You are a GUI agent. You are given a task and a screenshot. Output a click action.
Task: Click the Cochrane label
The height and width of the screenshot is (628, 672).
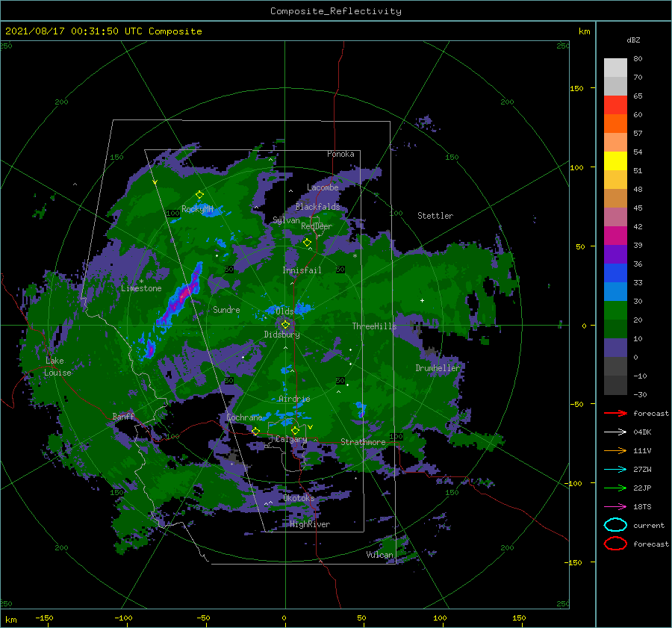click(244, 417)
